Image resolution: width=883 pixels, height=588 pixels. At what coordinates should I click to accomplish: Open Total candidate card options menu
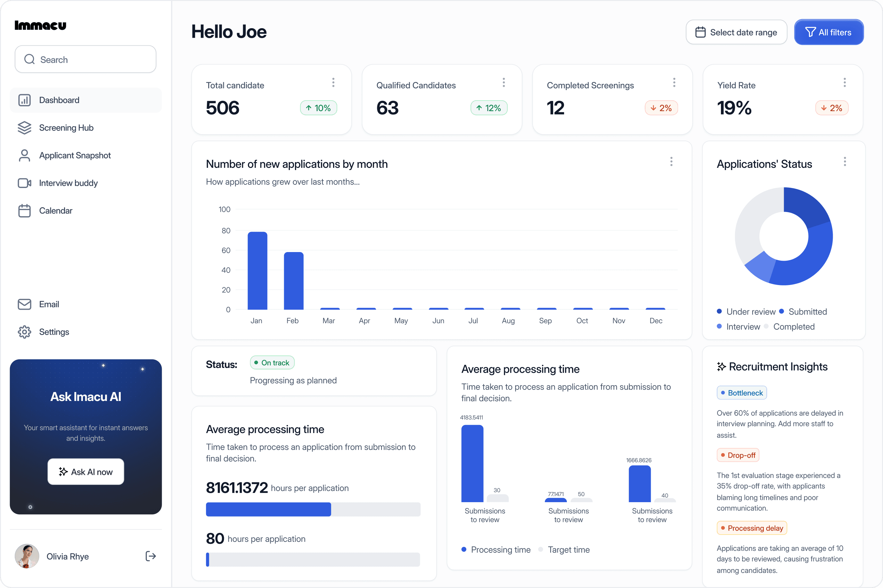coord(333,83)
